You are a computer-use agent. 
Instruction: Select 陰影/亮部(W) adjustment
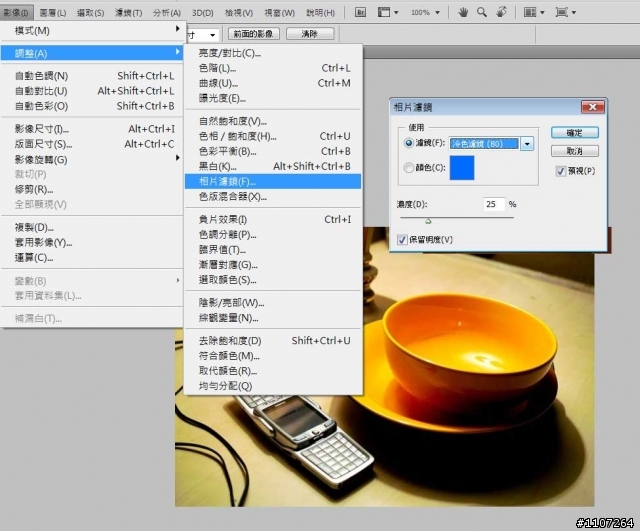click(273, 303)
